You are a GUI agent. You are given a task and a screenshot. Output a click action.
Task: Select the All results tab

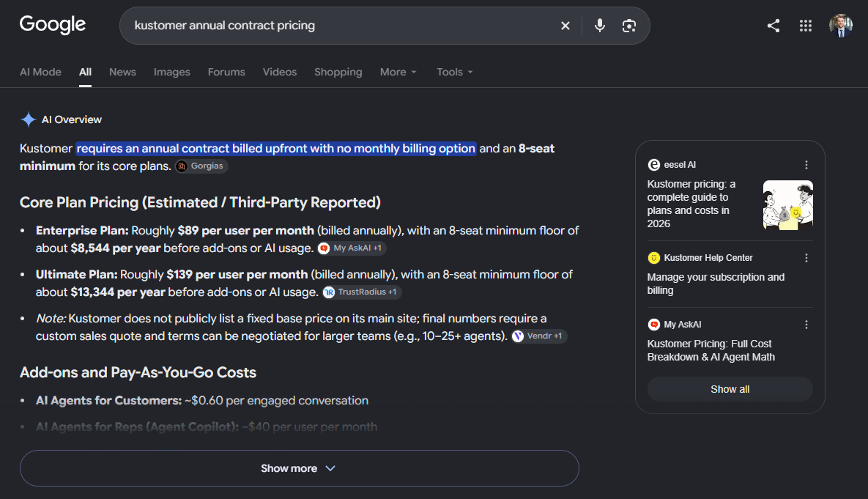85,72
